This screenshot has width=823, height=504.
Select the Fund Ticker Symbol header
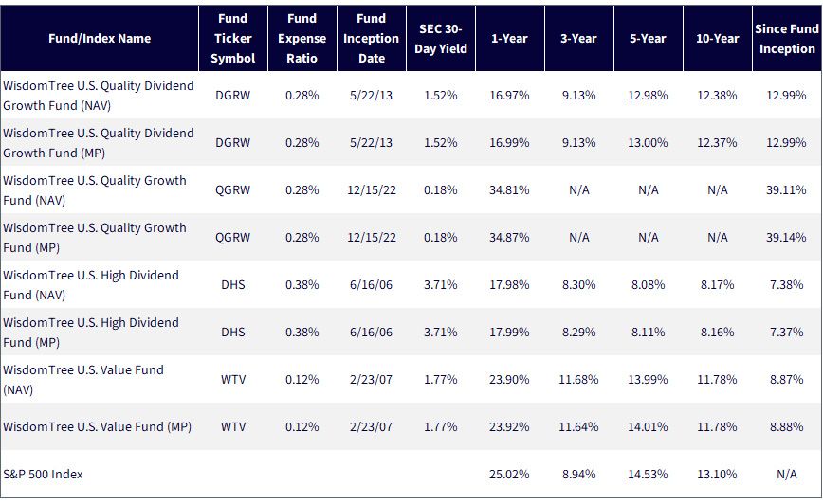[232, 38]
